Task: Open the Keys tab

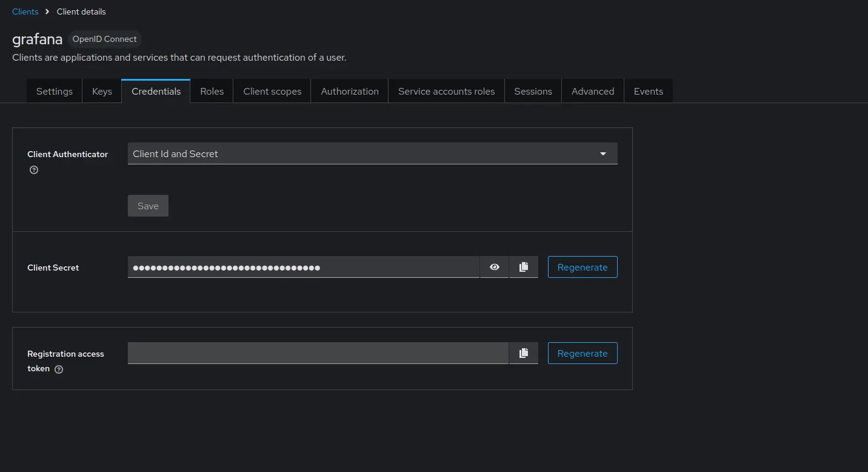Action: pos(102,92)
